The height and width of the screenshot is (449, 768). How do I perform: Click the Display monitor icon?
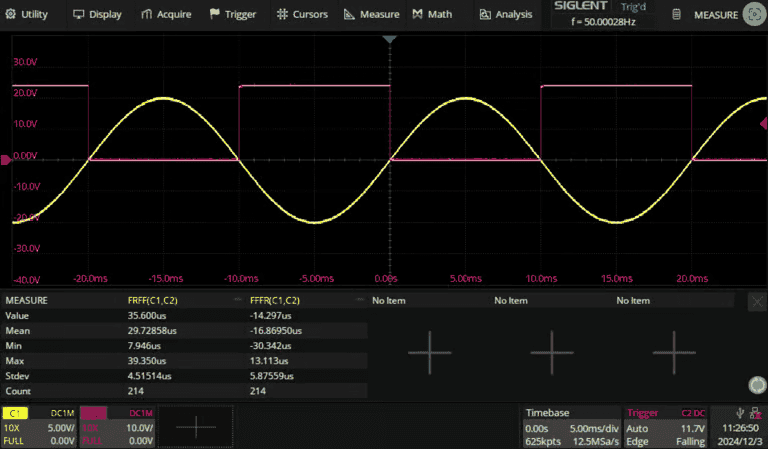tap(78, 14)
